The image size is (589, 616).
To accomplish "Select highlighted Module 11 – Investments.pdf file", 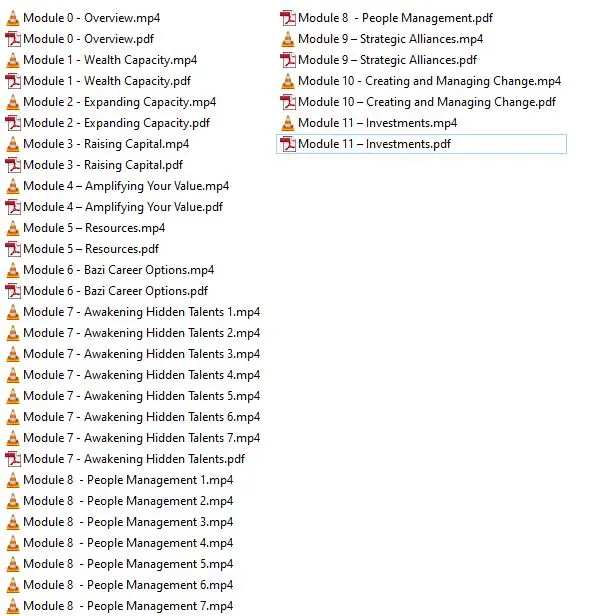I will [x=421, y=144].
